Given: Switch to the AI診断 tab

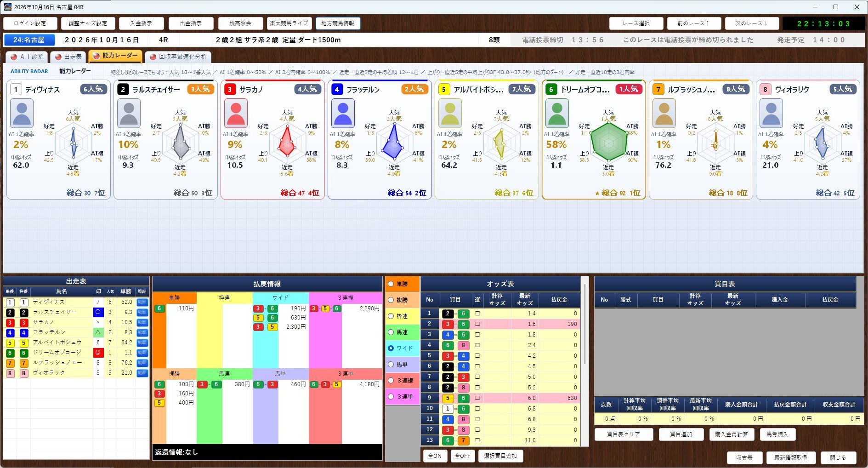Looking at the screenshot, I should 27,57.
